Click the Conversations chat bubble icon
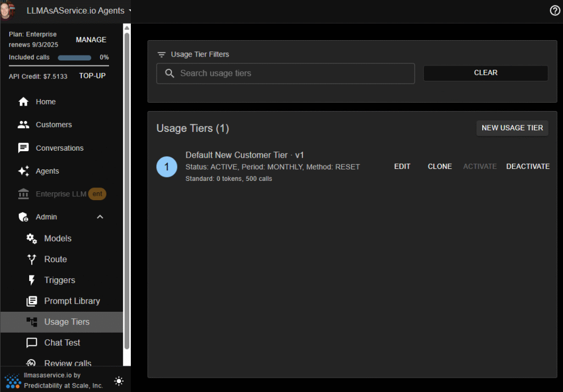Screen dimensions: 563x392 [23, 148]
